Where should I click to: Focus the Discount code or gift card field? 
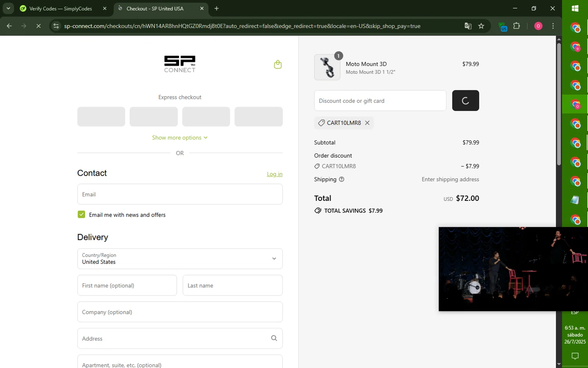380,100
